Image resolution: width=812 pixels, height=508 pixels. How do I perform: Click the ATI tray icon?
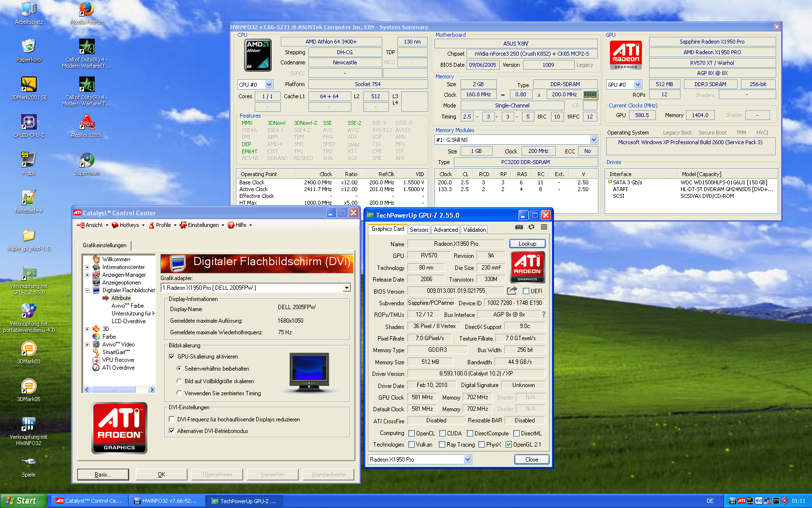pyautogui.click(x=741, y=501)
